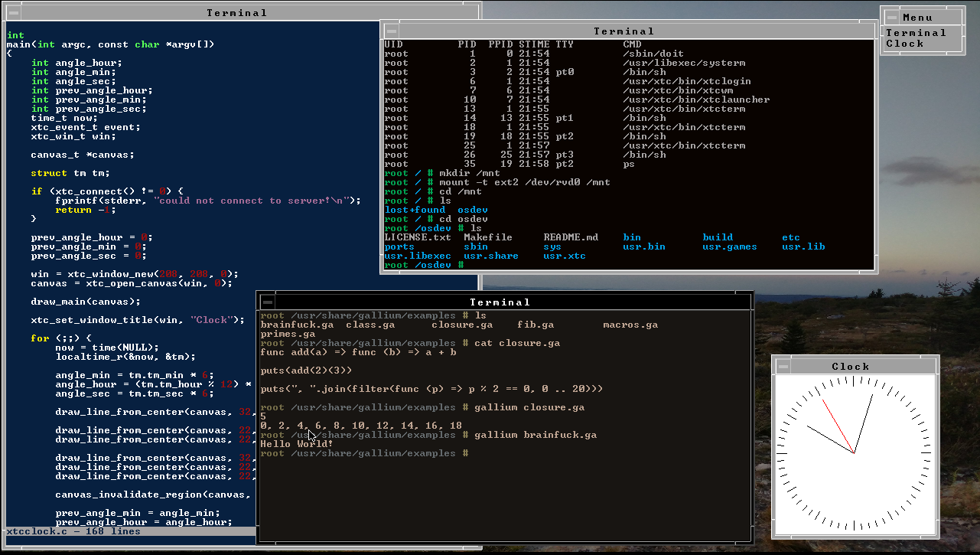Click the macros.ga file name
980x555 pixels.
tap(630, 325)
